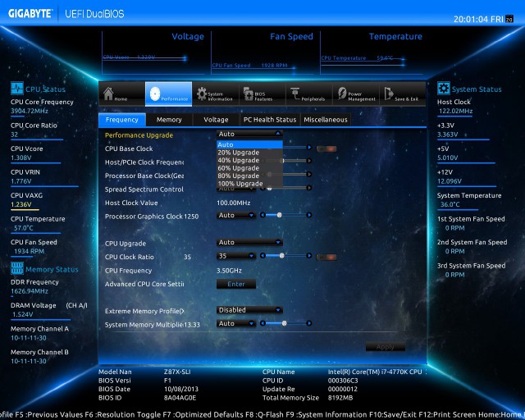Click Enter for Advanced CPU Core Settings
This screenshot has width=525, height=420.
click(x=236, y=284)
